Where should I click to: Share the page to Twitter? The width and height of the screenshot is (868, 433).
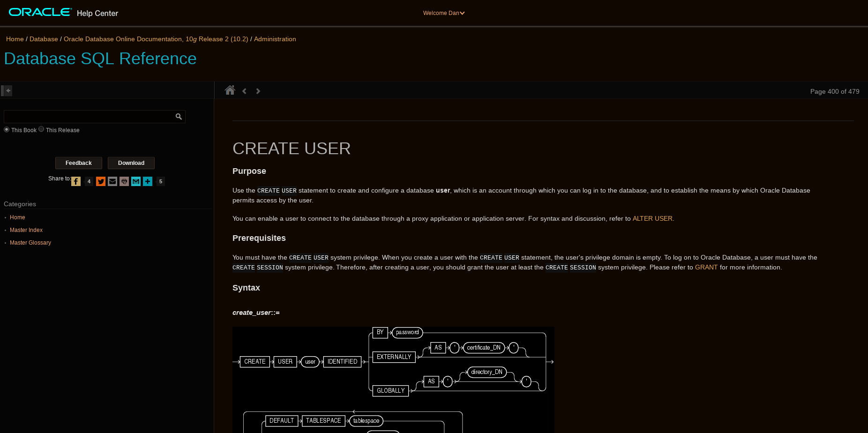coord(100,181)
